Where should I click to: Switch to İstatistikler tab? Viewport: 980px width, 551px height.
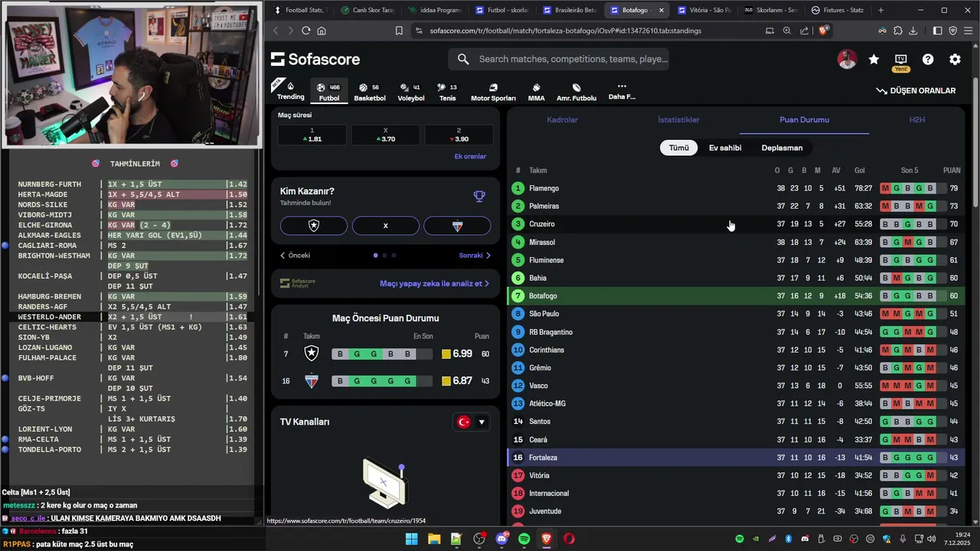coord(678,120)
